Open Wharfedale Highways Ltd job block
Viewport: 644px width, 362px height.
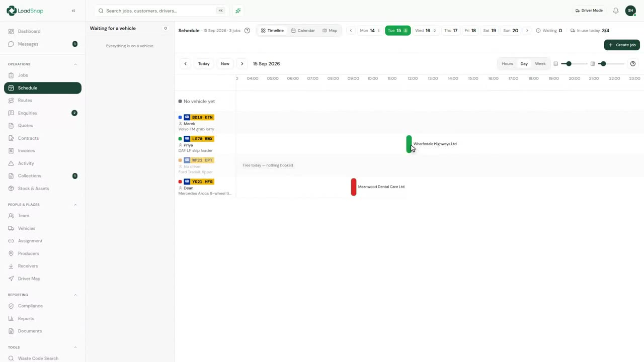point(409,144)
